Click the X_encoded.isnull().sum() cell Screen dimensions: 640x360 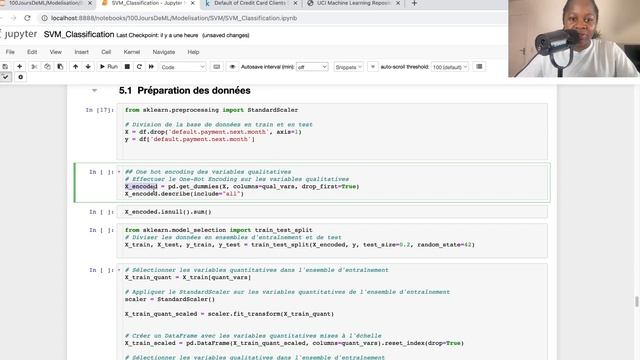[x=332, y=212]
